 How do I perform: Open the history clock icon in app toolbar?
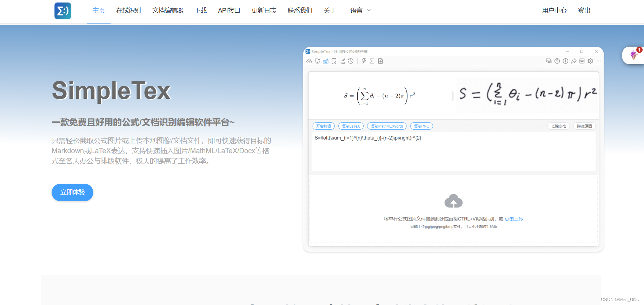[351, 61]
